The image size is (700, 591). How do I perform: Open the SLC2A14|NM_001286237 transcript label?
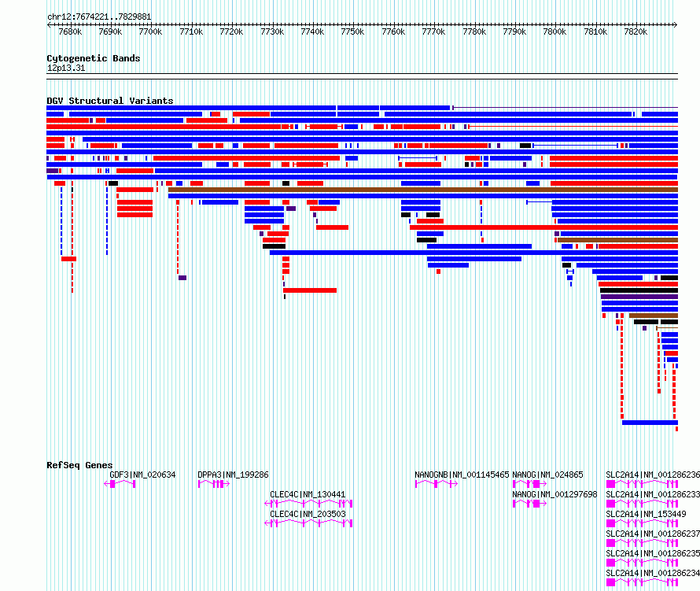(x=653, y=534)
